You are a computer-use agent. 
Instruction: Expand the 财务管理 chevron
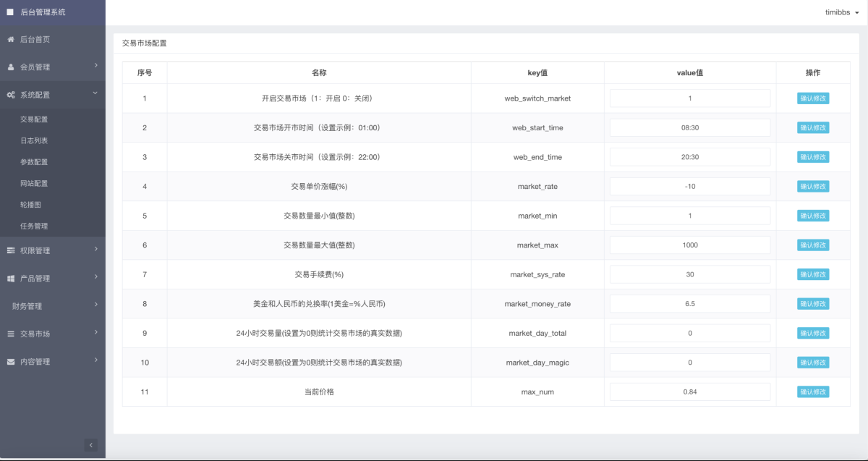tap(95, 305)
